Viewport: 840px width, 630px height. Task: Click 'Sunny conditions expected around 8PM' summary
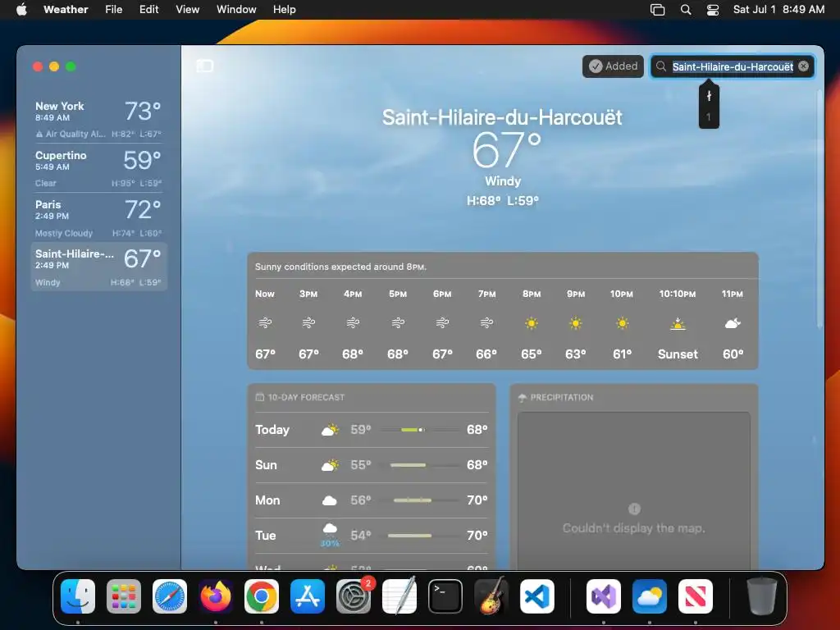[340, 267]
